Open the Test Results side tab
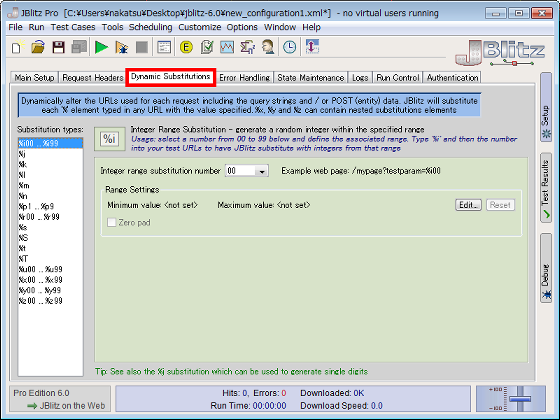This screenshot has width=560, height=420. [x=546, y=188]
